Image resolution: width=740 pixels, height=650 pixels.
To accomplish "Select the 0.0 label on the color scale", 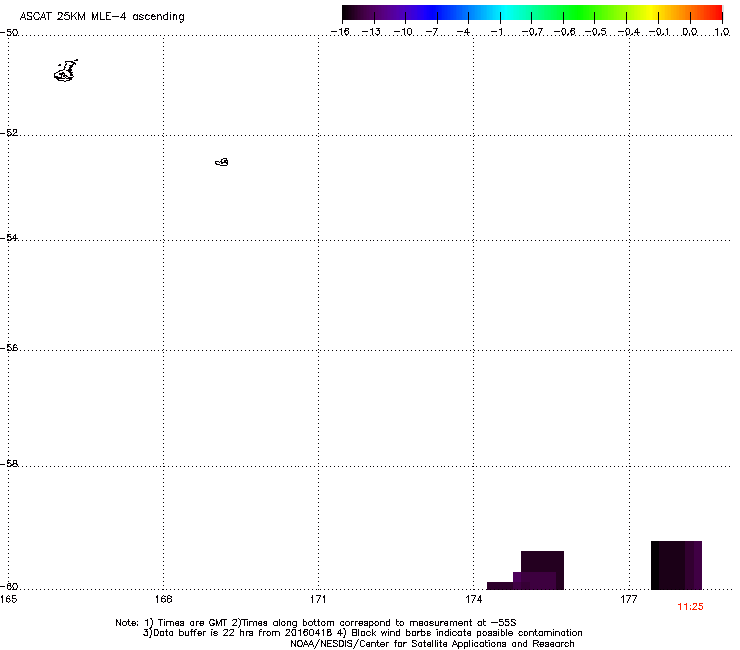I will 690,32.
